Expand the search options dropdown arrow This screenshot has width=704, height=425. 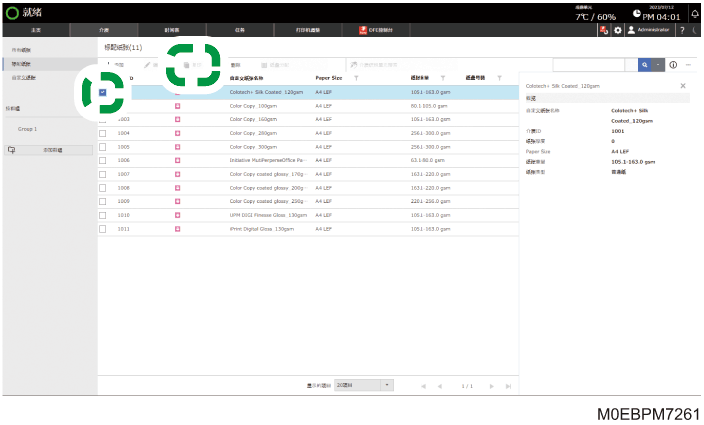658,65
